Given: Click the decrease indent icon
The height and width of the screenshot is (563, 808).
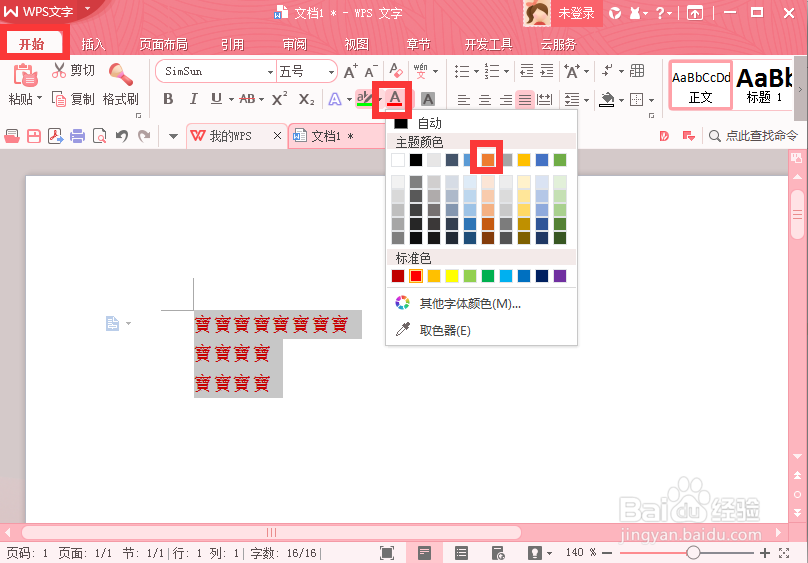Looking at the screenshot, I should (x=527, y=71).
